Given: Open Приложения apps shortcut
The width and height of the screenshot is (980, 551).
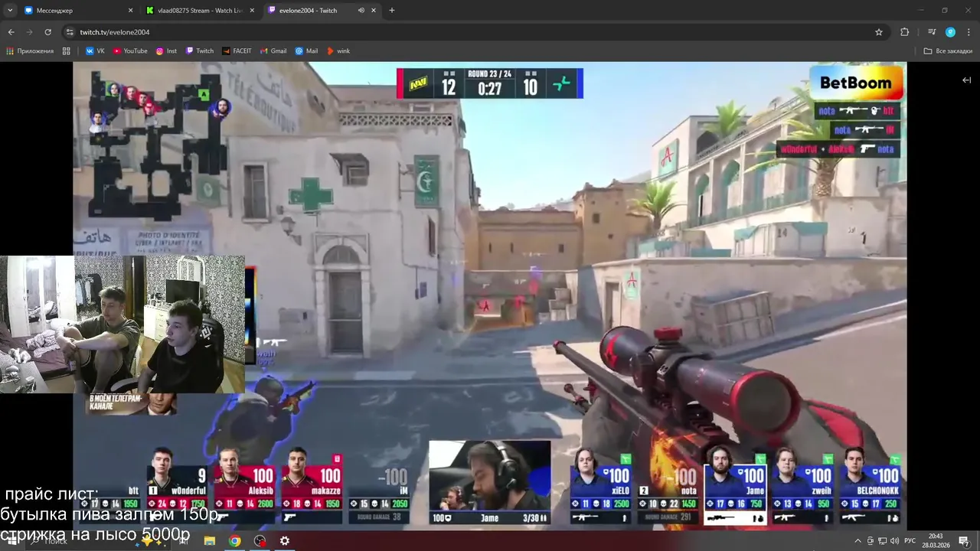Looking at the screenshot, I should click(30, 51).
